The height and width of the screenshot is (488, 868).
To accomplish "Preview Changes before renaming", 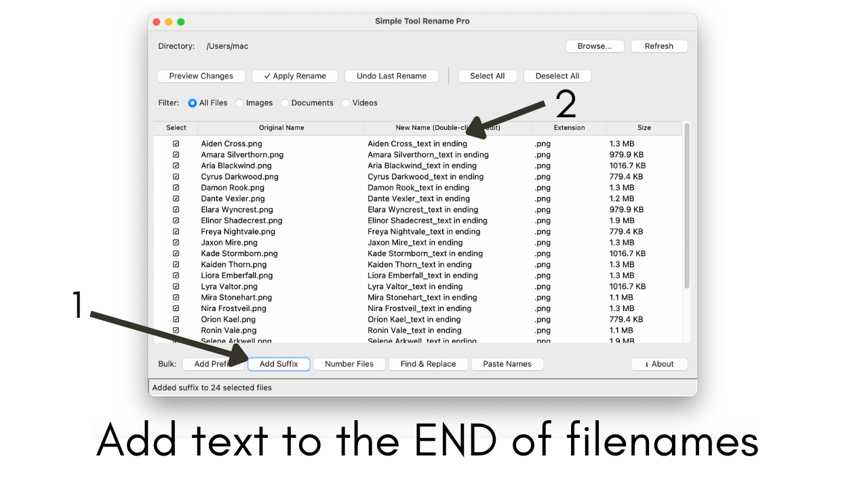I will [201, 76].
